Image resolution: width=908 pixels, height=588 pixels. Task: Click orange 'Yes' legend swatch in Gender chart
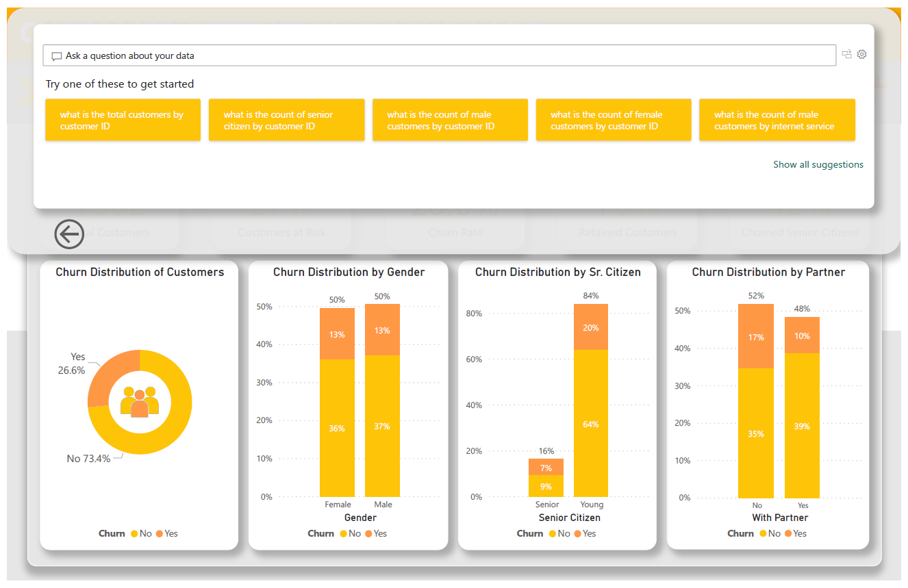coord(369,533)
